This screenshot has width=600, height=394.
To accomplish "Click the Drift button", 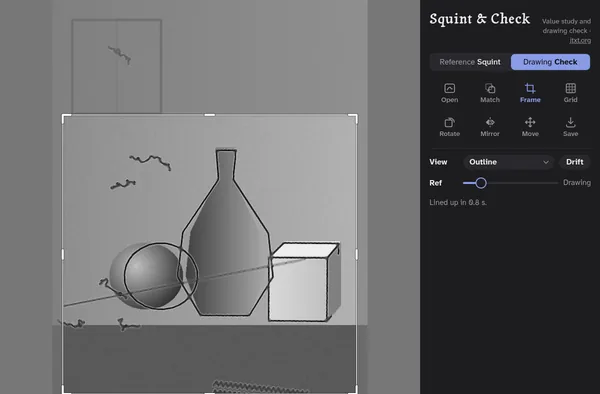I will pos(574,162).
